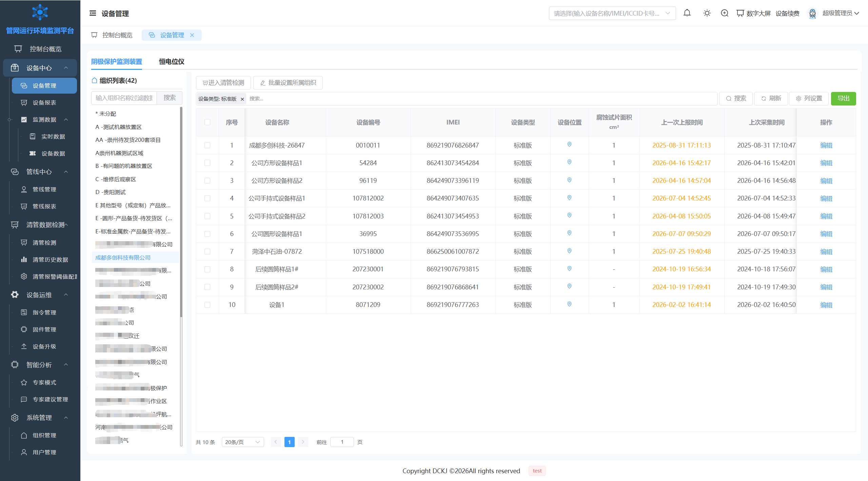The height and width of the screenshot is (481, 868).
Task: Check row 1 成都多创科技-26847 checkbox
Action: click(208, 145)
